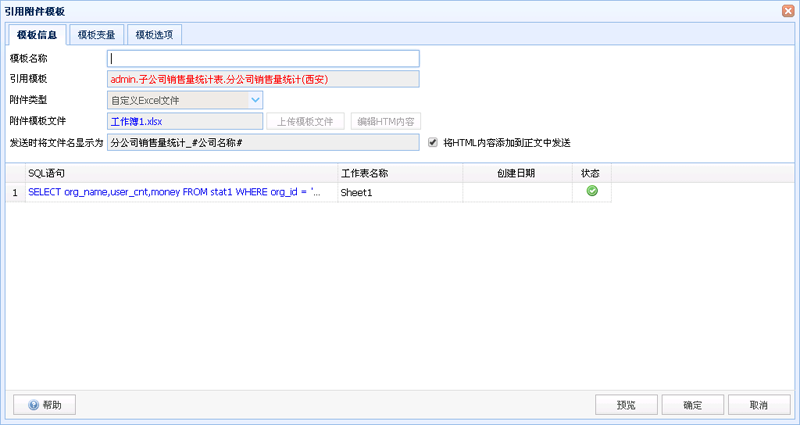Screen dimensions: 800x425
Task: Click the 上传模板文件 button
Action: (x=304, y=121)
